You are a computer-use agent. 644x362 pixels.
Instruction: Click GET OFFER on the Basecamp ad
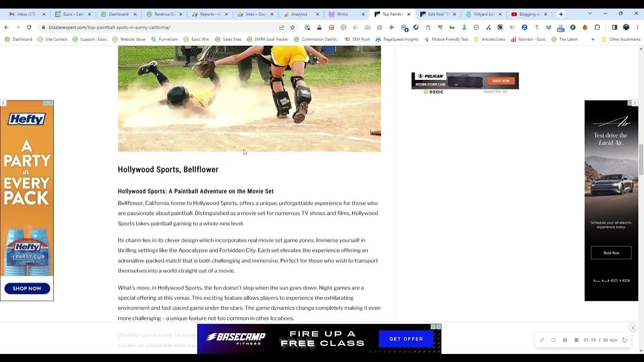pyautogui.click(x=406, y=339)
